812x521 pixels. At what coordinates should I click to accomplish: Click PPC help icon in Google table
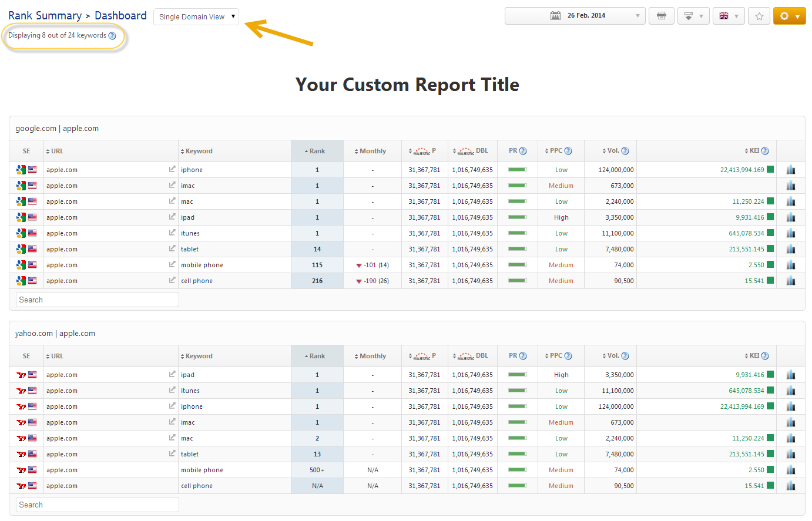[x=568, y=151]
